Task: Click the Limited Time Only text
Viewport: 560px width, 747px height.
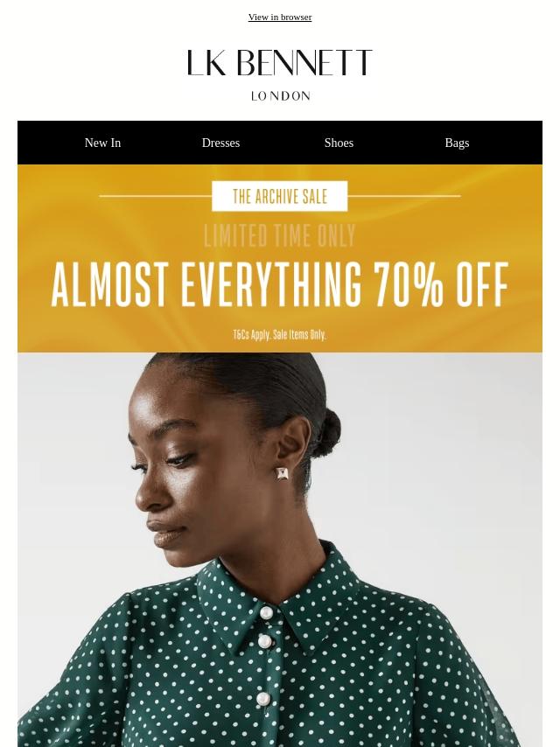Action: [x=280, y=235]
